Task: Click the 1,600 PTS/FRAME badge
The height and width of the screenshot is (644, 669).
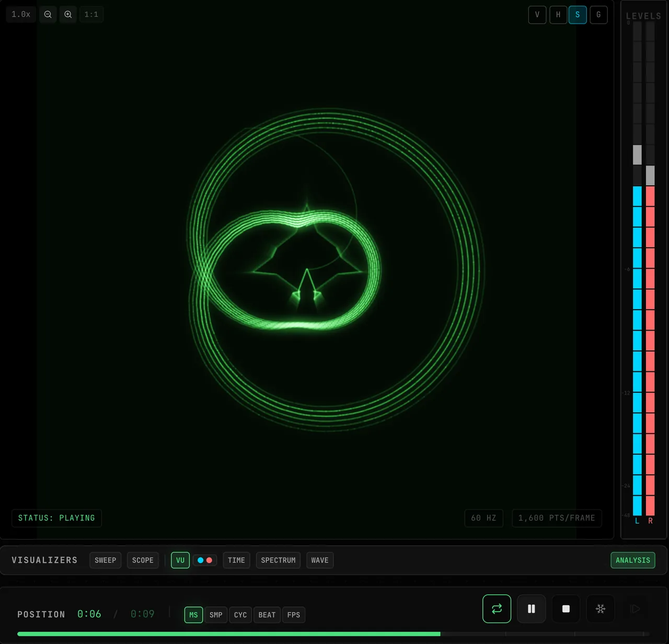Action: [557, 518]
